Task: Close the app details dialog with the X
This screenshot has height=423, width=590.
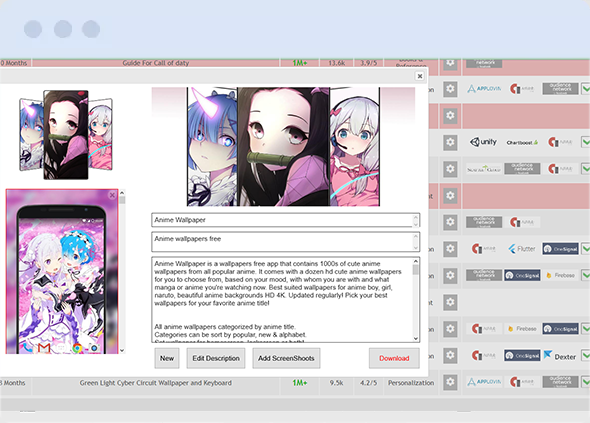Action: point(420,76)
